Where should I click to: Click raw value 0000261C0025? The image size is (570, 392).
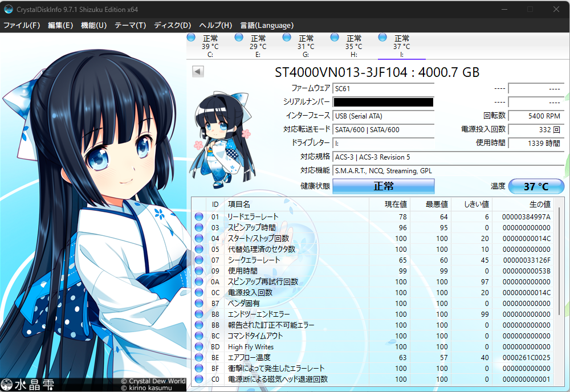coord(526,357)
